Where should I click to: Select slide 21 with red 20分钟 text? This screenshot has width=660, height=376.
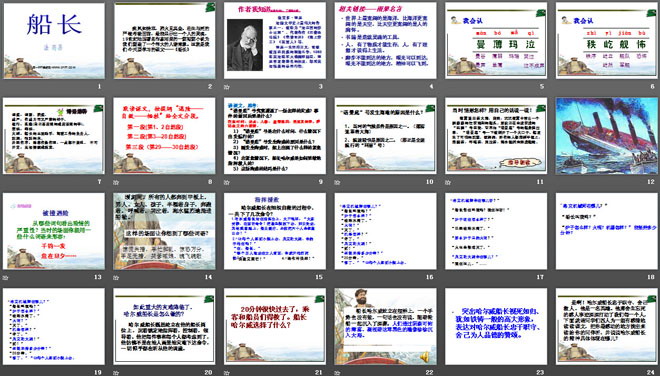[x=275, y=326]
